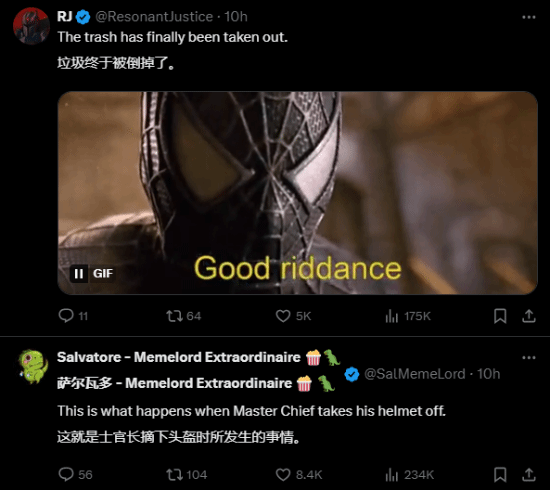Reply to RJ's tweet with 11 comments
This screenshot has height=490, width=550.
pyautogui.click(x=73, y=316)
